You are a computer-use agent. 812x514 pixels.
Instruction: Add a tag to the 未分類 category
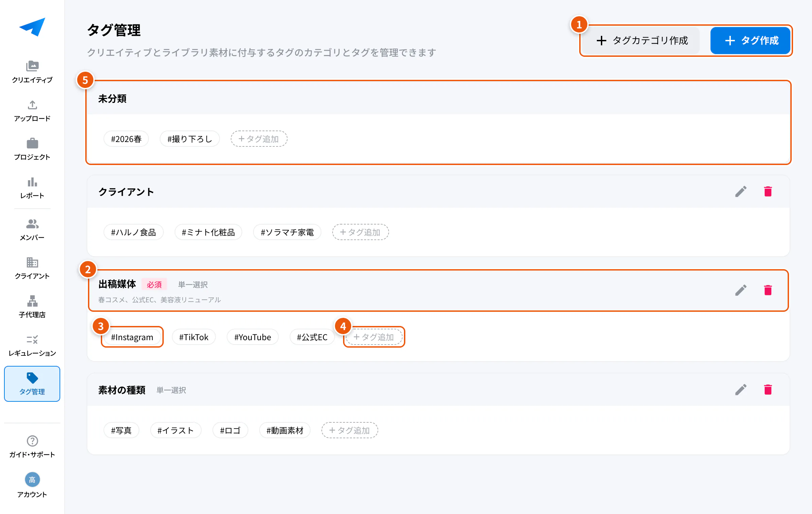259,139
